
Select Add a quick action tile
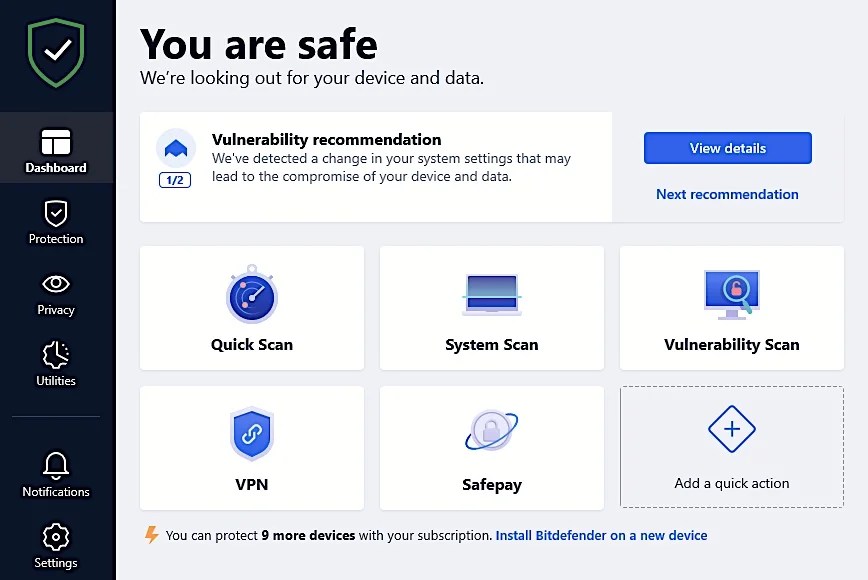coord(731,447)
